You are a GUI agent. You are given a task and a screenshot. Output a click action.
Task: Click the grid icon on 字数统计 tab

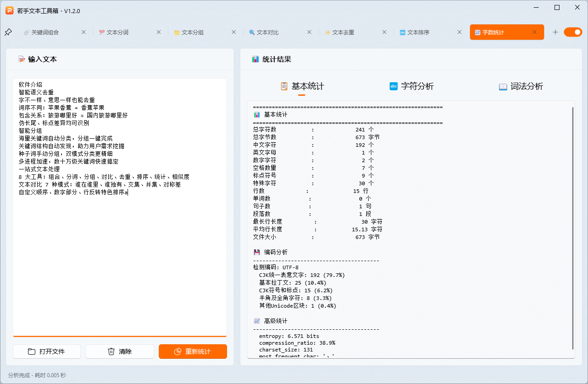point(477,32)
